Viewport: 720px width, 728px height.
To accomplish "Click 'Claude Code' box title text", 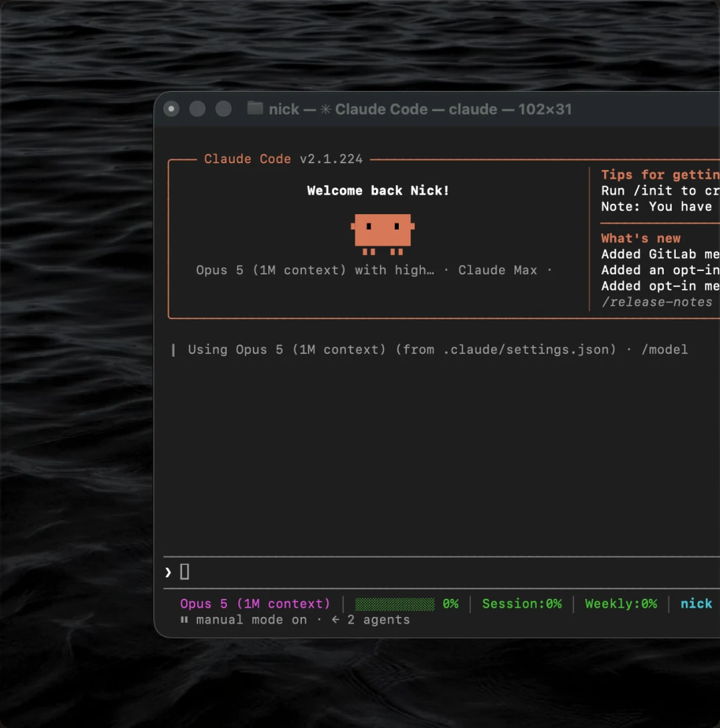I will coord(248,159).
